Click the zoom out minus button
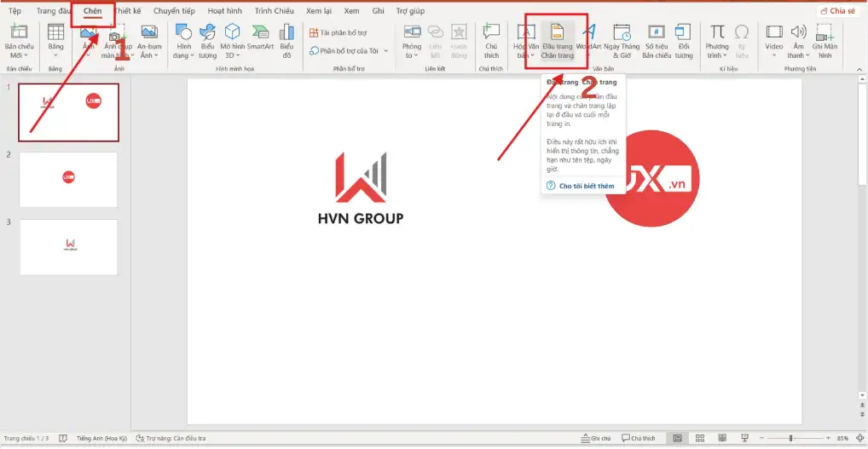Screen dimensions: 868x449 tap(761, 438)
